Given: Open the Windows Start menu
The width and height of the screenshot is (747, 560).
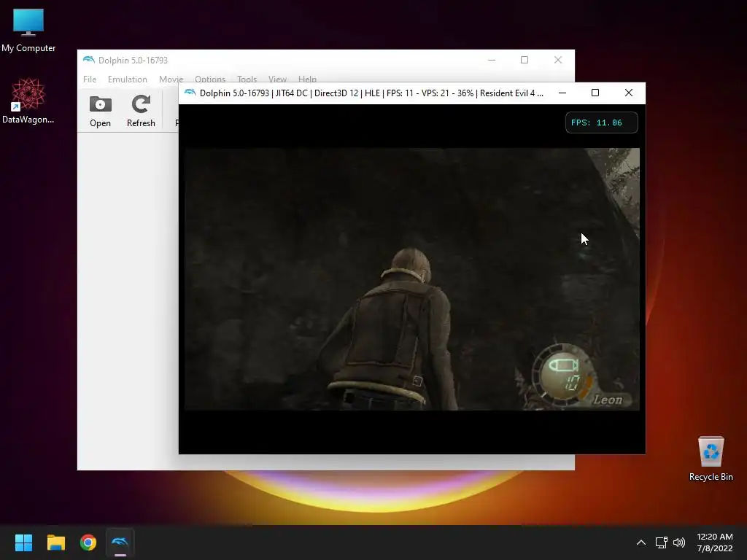Looking at the screenshot, I should point(23,542).
